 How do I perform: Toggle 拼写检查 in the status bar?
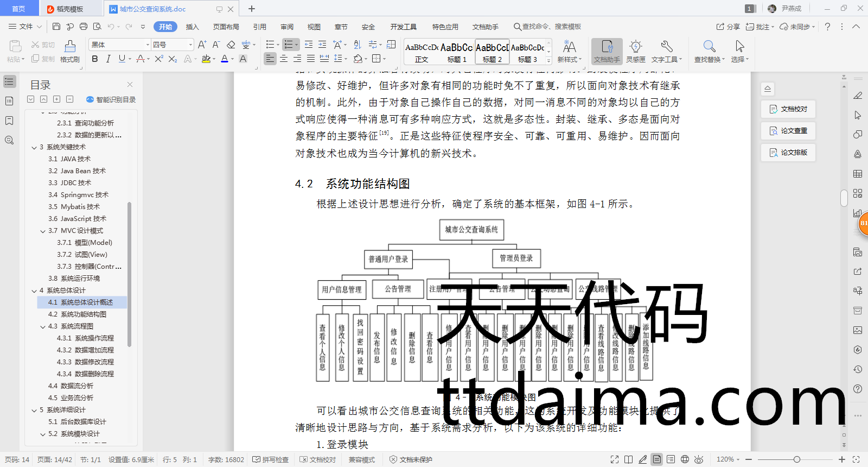click(x=271, y=459)
